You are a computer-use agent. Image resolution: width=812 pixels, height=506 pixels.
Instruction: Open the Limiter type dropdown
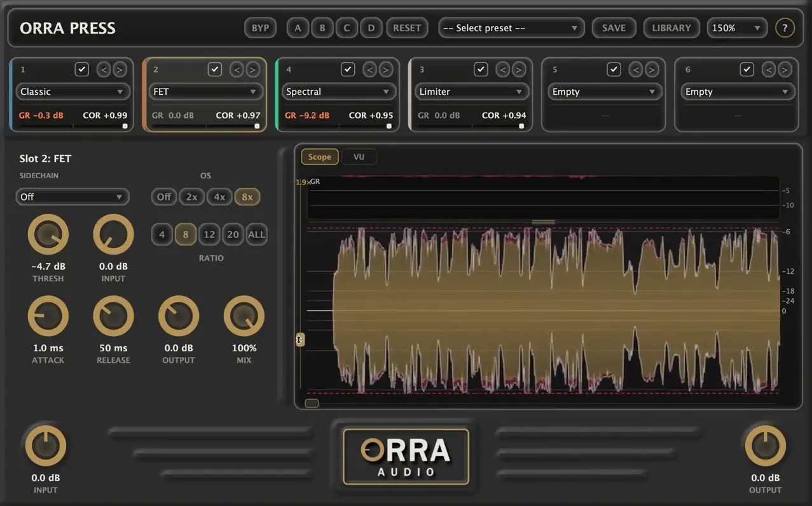click(x=472, y=92)
